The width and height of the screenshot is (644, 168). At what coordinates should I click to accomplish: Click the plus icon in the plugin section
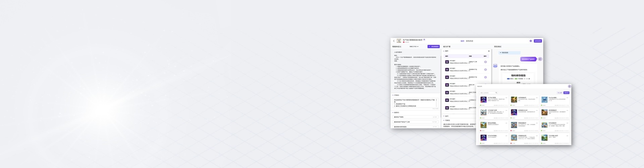click(489, 51)
